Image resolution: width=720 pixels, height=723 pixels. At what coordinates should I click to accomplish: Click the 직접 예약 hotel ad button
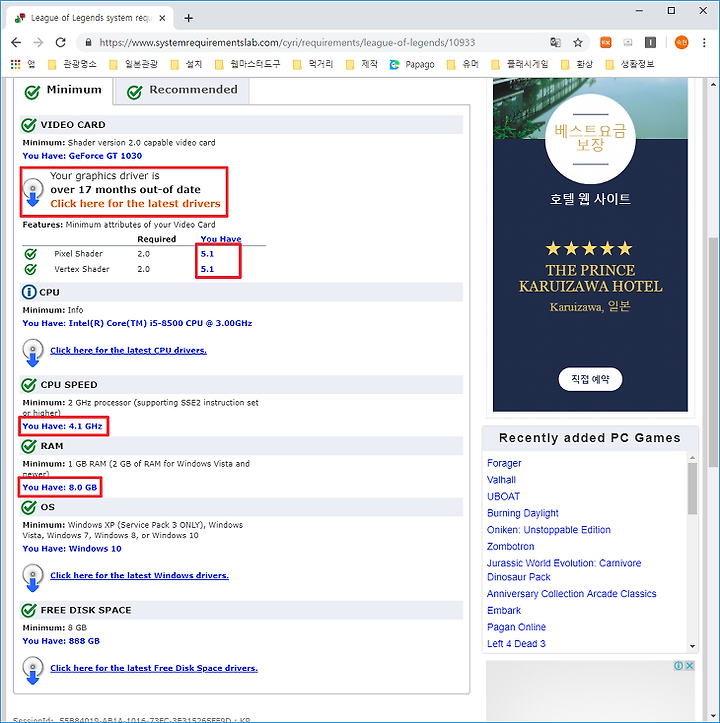[590, 379]
